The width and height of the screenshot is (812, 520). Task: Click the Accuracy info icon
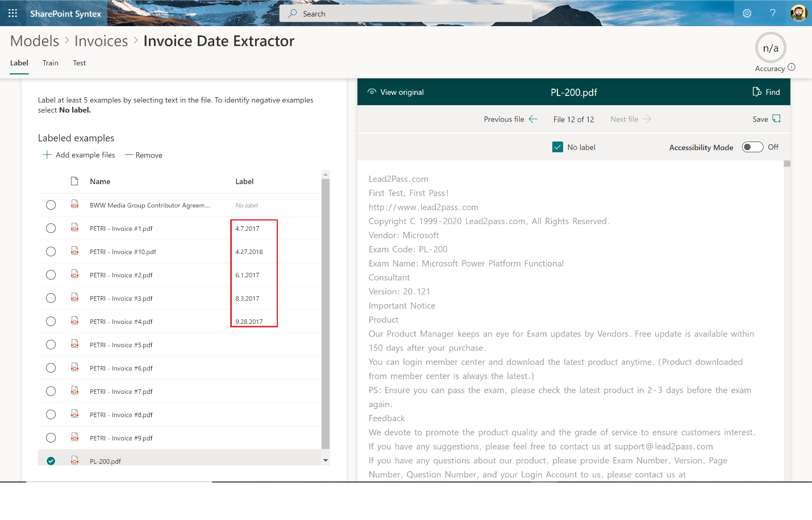pyautogui.click(x=792, y=67)
